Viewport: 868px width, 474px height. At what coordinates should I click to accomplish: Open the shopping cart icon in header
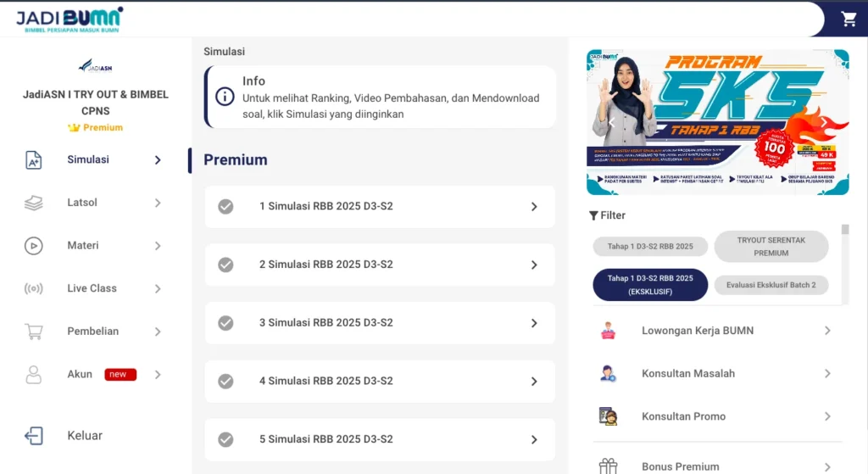click(x=849, y=19)
